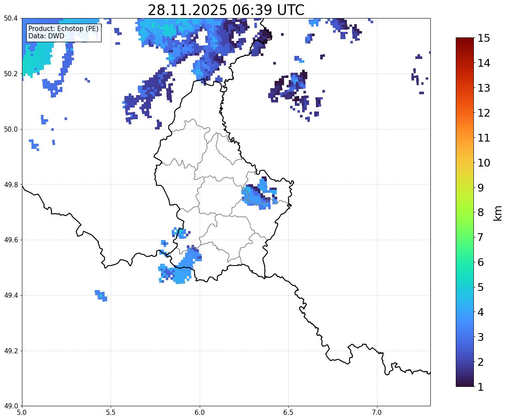Screen dimensions: 507x420
Task: Click the colorbar tick label 4
Action: pos(481,312)
